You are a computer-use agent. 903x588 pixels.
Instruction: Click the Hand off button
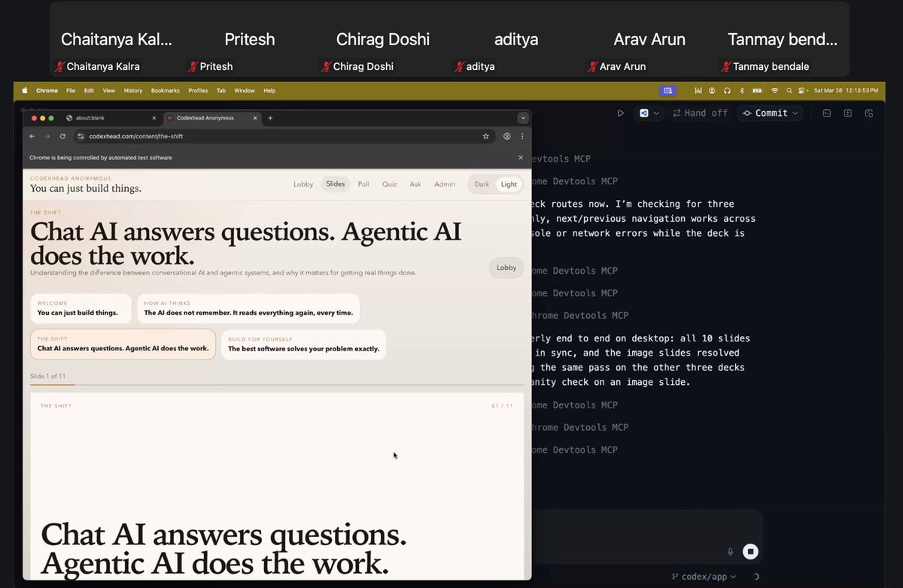(700, 113)
